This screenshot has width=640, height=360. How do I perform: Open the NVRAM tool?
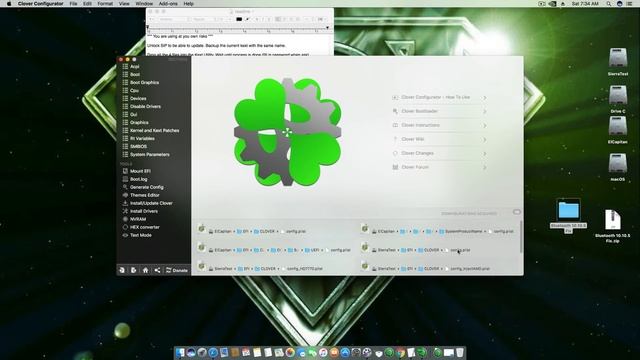(138, 219)
